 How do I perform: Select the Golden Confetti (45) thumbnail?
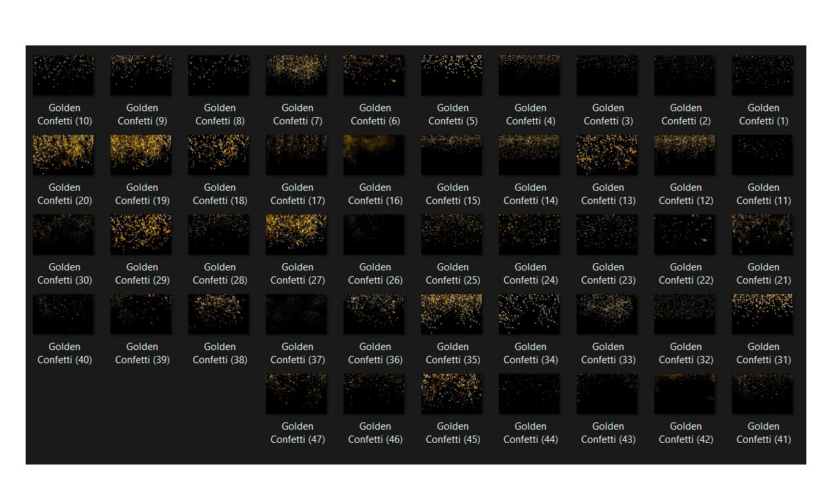[452, 393]
